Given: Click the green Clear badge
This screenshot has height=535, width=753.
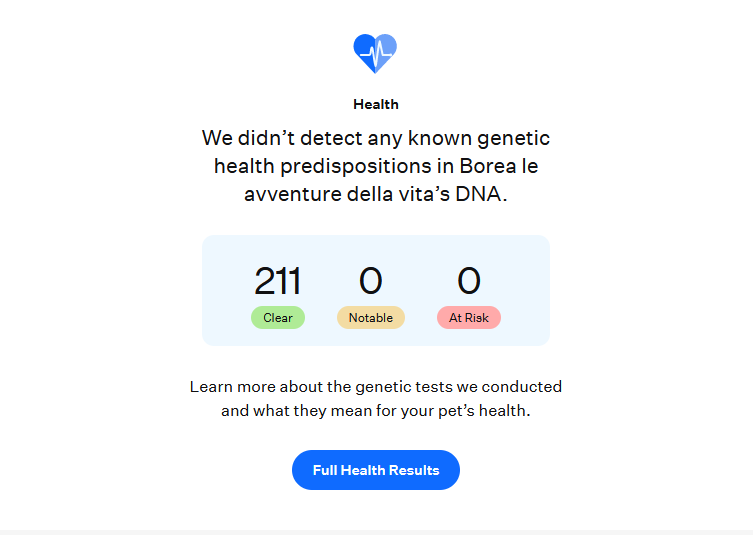Looking at the screenshot, I should pyautogui.click(x=278, y=318).
